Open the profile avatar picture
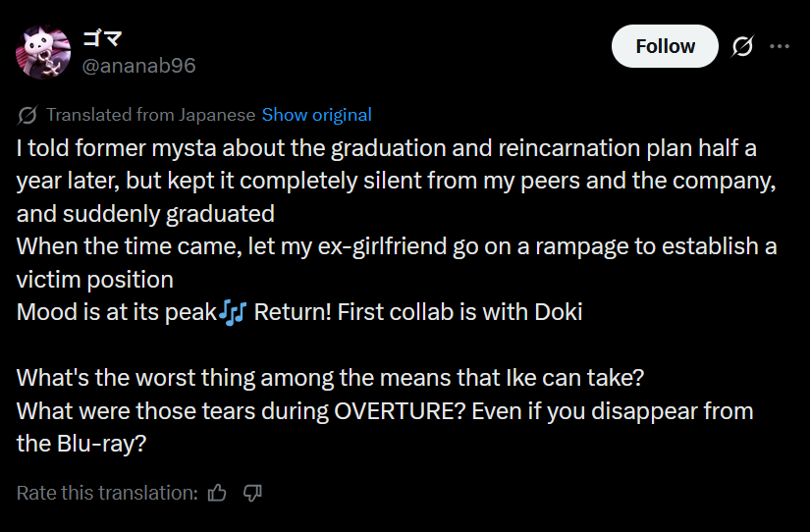Viewport: 810px width, 532px height. (x=43, y=52)
